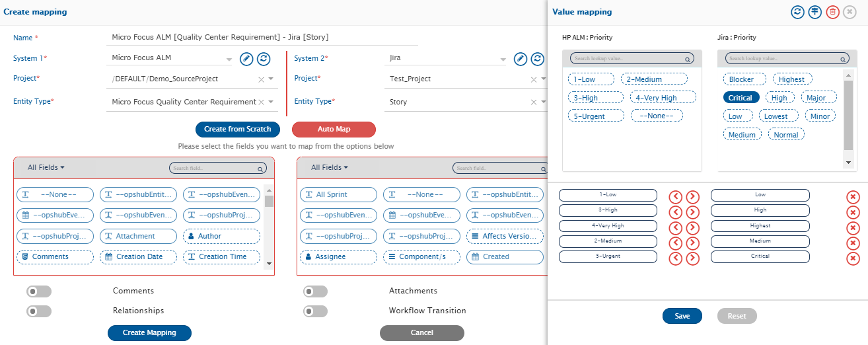Click right arrow for 5-Urgent mapping row

(692, 257)
